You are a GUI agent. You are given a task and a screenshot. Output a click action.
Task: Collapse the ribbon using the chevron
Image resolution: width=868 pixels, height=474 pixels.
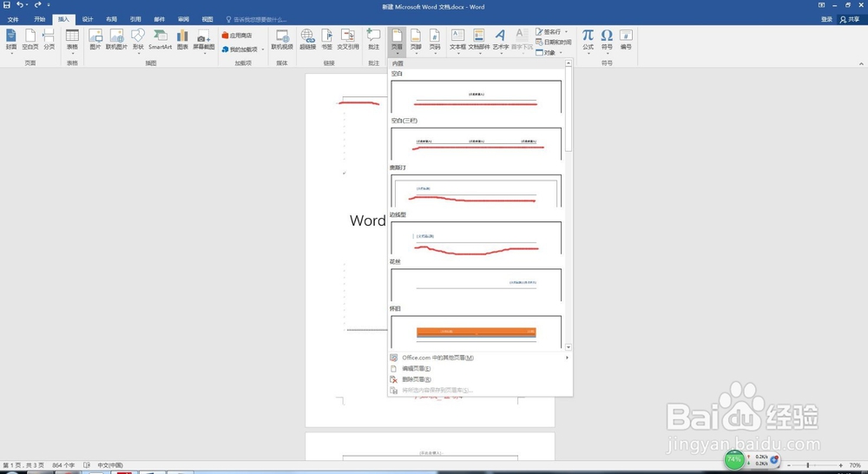click(x=861, y=63)
